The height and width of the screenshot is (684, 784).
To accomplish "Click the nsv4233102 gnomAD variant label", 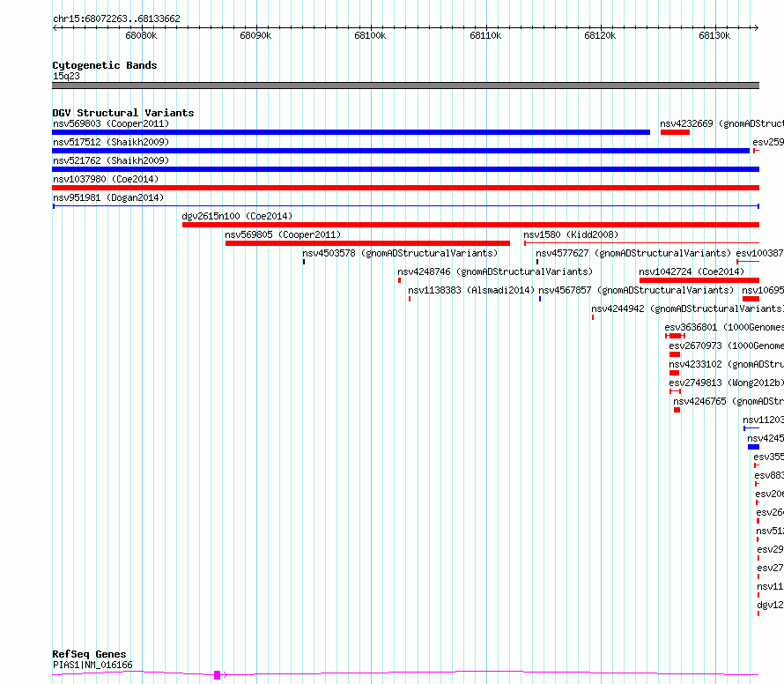I will pyautogui.click(x=727, y=364).
